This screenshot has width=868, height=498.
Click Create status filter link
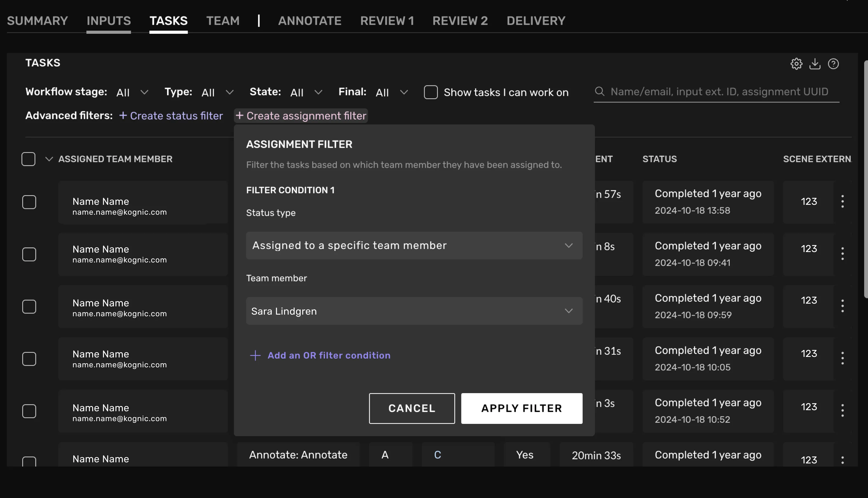tap(171, 116)
